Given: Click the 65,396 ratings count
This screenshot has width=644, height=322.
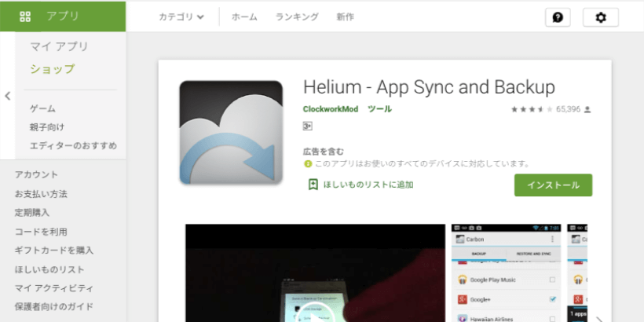Looking at the screenshot, I should coord(568,109).
